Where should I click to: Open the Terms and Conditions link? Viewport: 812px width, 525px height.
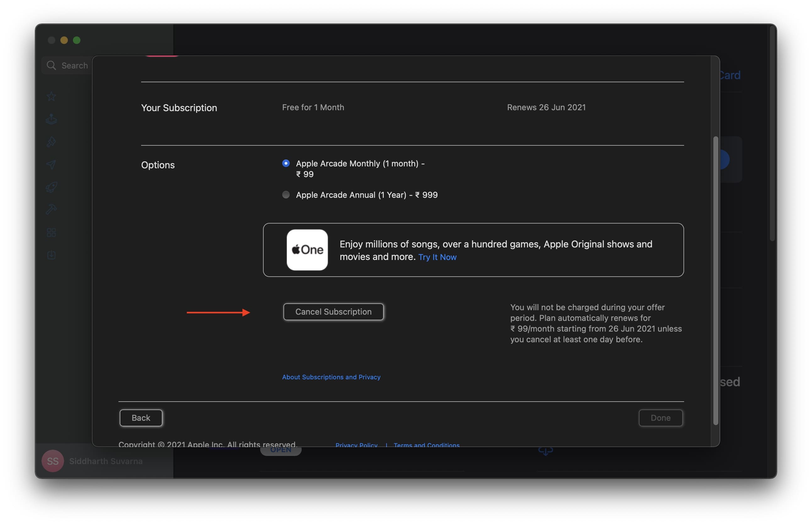pos(426,445)
